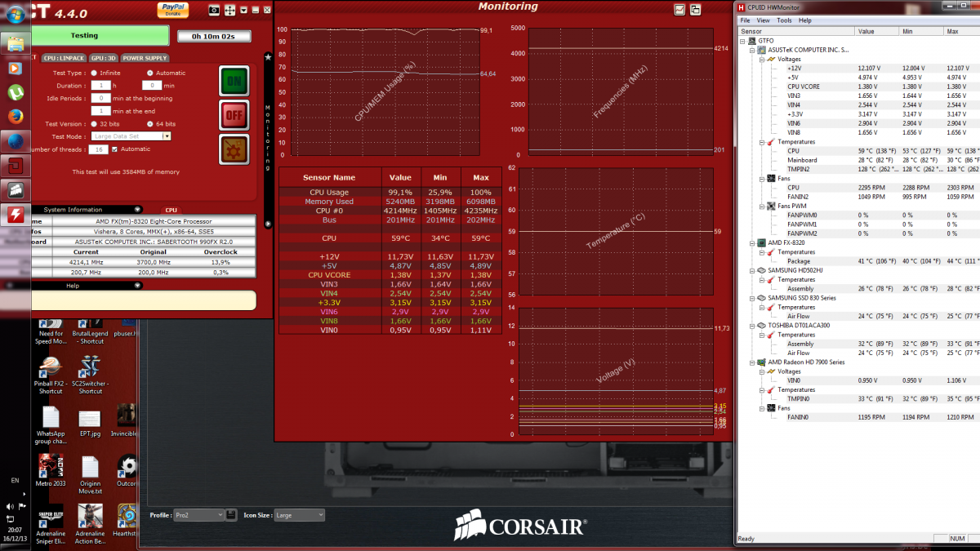Collapse GTFO root node in HWMonitor
This screenshot has width=980, height=551.
742,40
